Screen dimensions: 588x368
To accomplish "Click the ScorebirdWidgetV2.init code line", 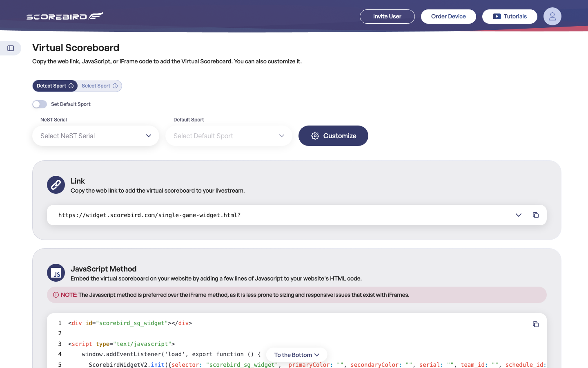I will [317, 365].
